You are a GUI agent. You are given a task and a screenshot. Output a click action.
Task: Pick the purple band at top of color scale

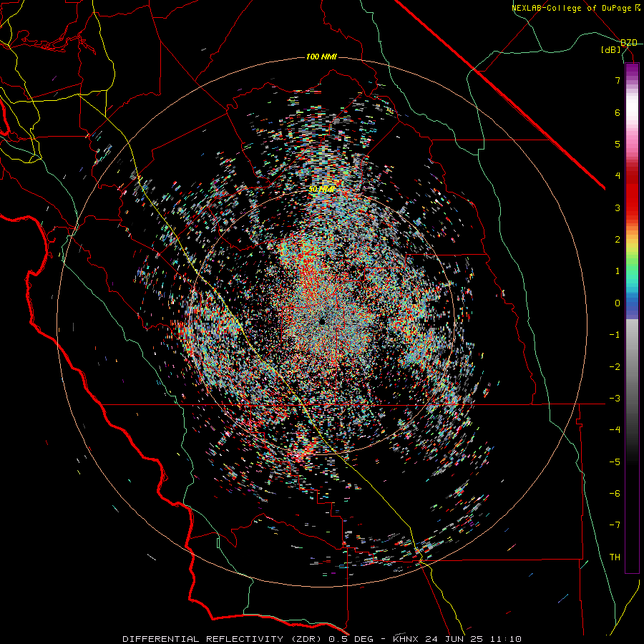pyautogui.click(x=632, y=70)
